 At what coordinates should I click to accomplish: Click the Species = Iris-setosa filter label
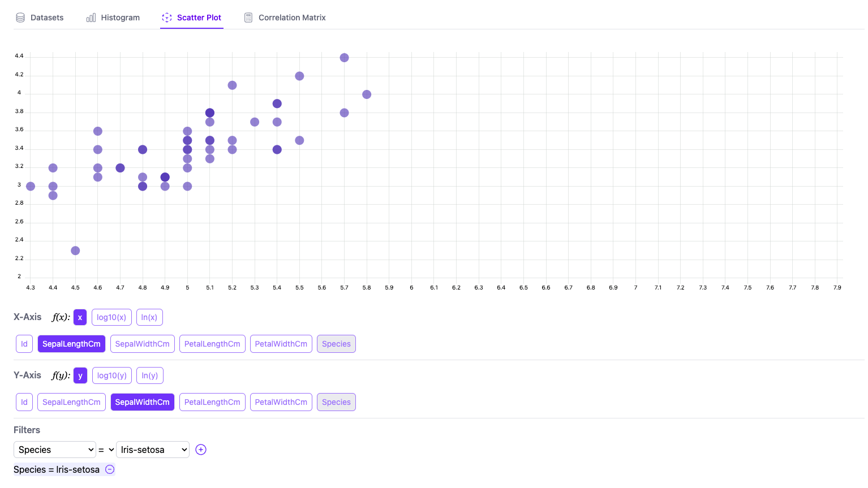coord(57,469)
